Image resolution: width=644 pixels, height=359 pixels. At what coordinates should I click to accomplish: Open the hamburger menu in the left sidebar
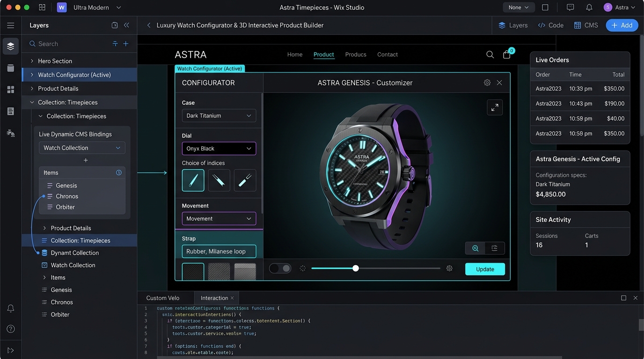[x=10, y=25]
